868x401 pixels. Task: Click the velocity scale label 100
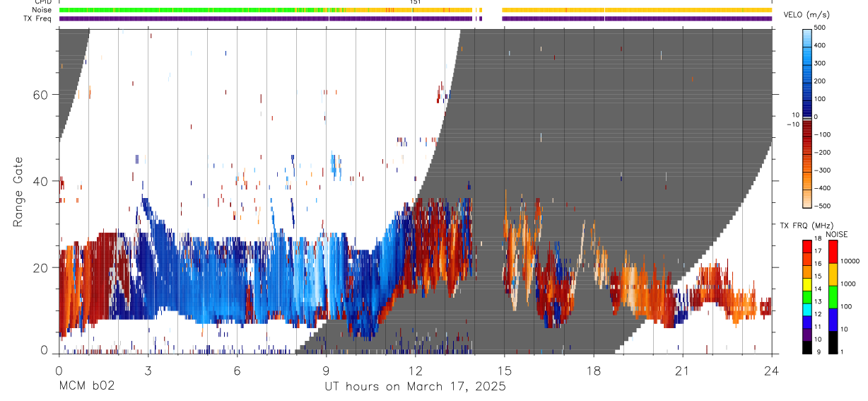(x=820, y=98)
